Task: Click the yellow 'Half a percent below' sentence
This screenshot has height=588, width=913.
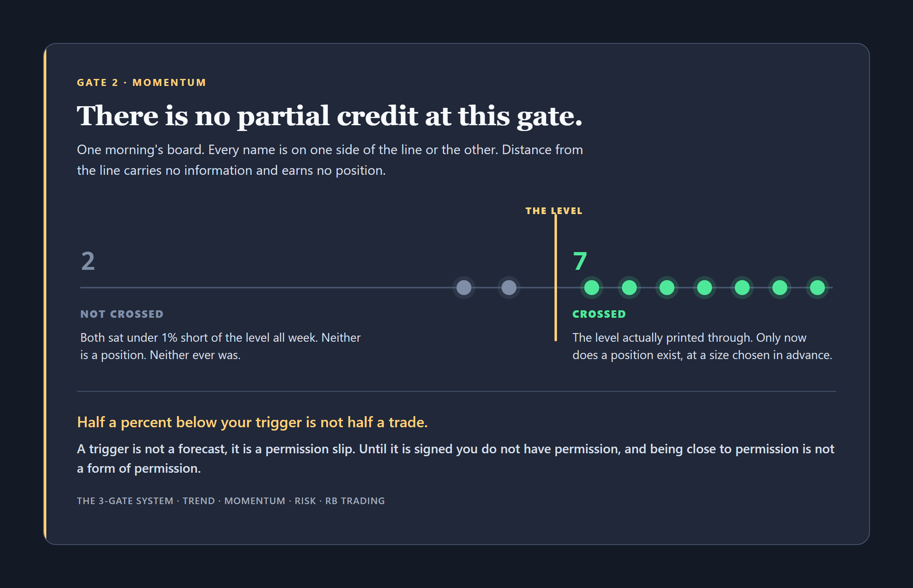Action: coord(252,422)
